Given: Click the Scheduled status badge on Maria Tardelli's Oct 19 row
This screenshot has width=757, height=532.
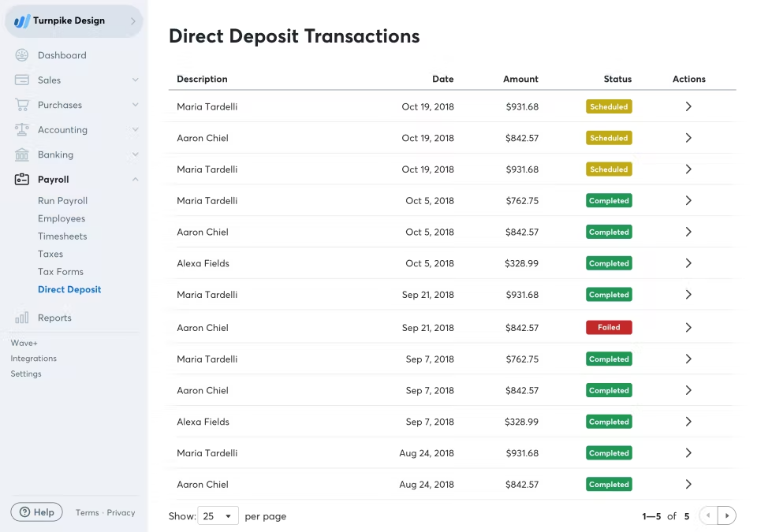Looking at the screenshot, I should 609,106.
